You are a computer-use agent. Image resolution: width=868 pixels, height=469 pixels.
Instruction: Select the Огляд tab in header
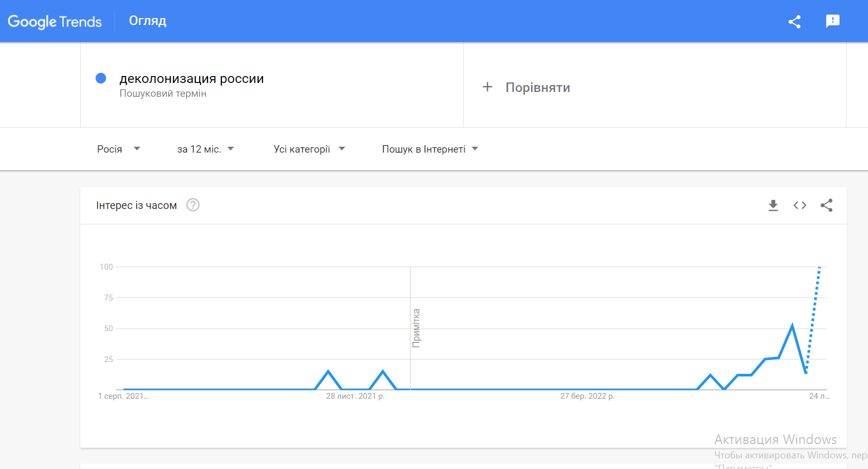click(147, 21)
